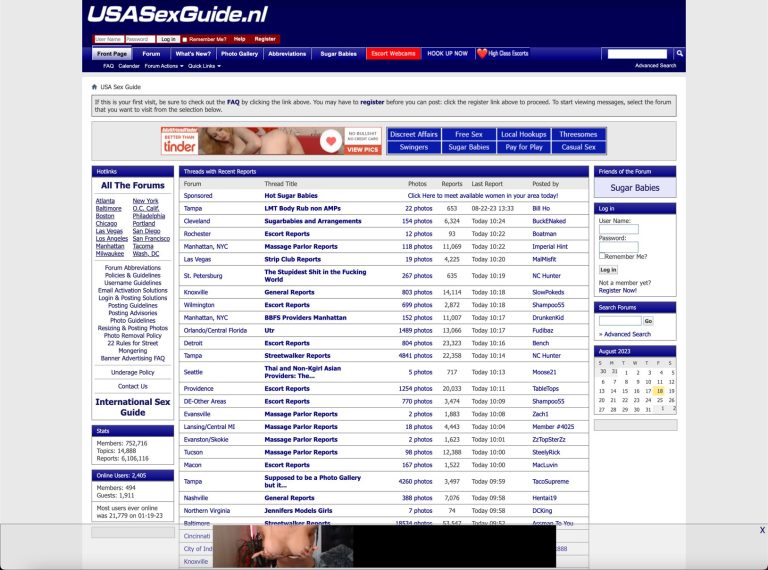Open the Abbreviations tab
Image resolution: width=768 pixels, height=570 pixels.
pos(287,54)
